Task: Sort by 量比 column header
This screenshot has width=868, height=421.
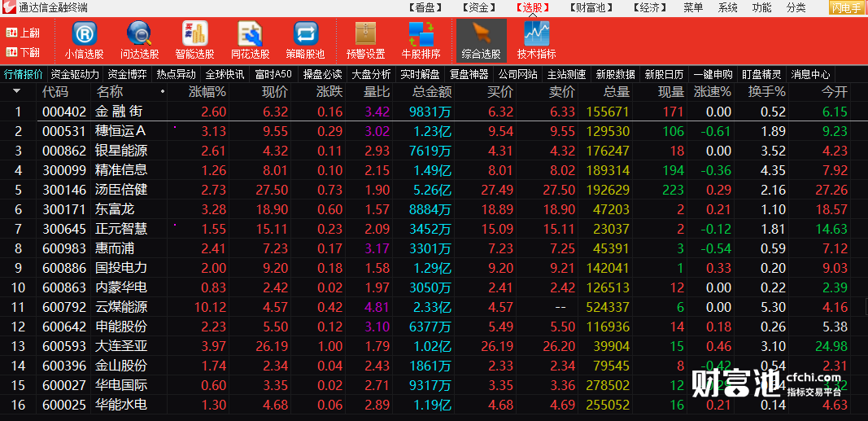Action: tap(377, 92)
